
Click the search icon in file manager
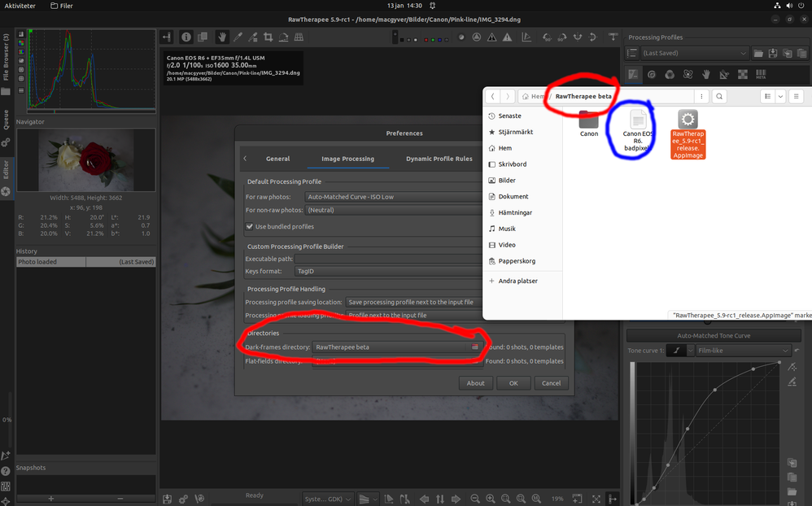(719, 96)
